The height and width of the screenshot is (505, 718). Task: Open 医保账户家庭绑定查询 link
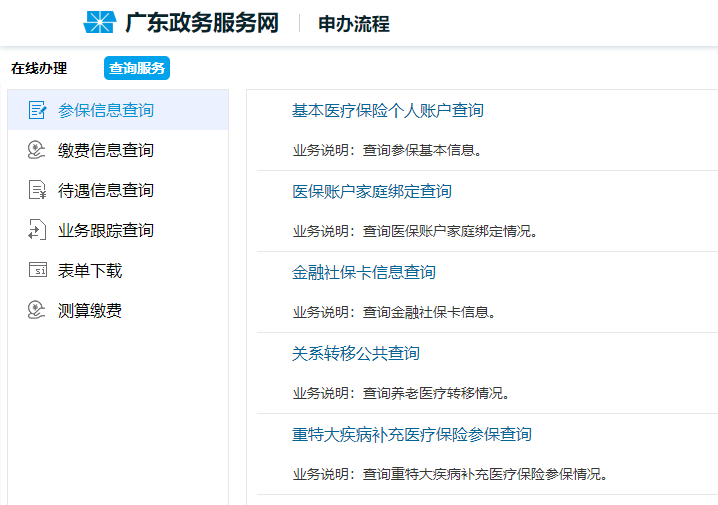(x=372, y=191)
